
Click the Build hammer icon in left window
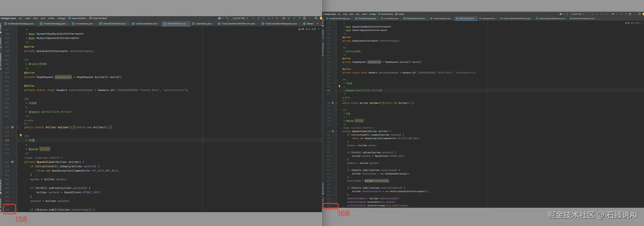click(x=227, y=18)
